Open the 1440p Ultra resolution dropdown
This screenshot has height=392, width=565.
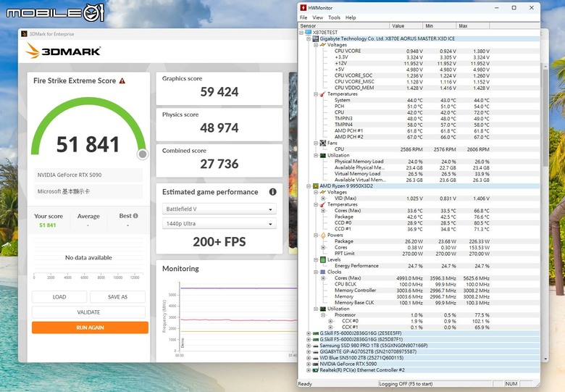pos(219,224)
